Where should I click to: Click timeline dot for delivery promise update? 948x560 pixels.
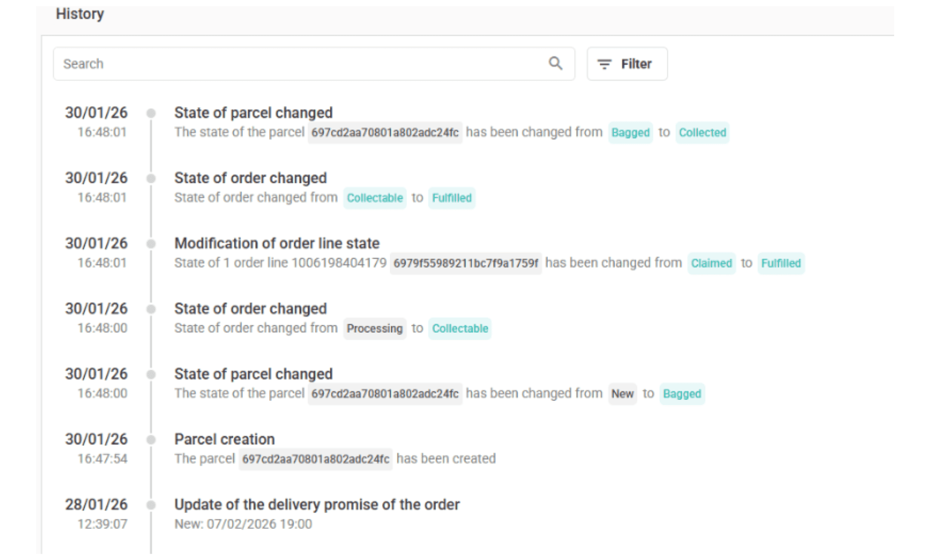151,505
